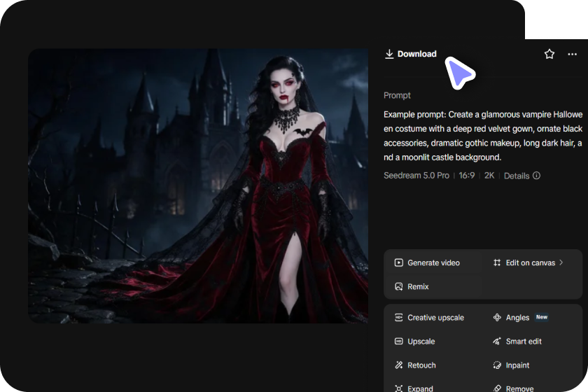Image resolution: width=588 pixels, height=392 pixels.
Task: Click the Creative upscale HD icon
Action: point(398,317)
